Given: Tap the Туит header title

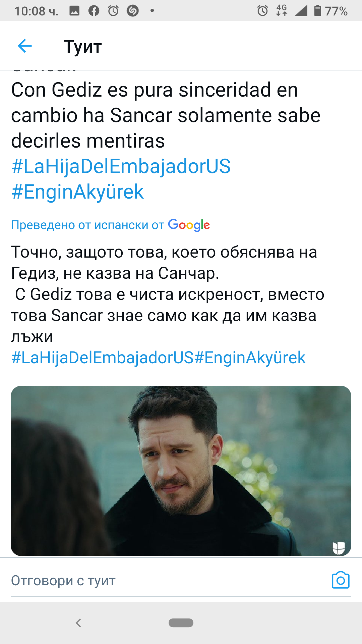Looking at the screenshot, I should point(83,47).
